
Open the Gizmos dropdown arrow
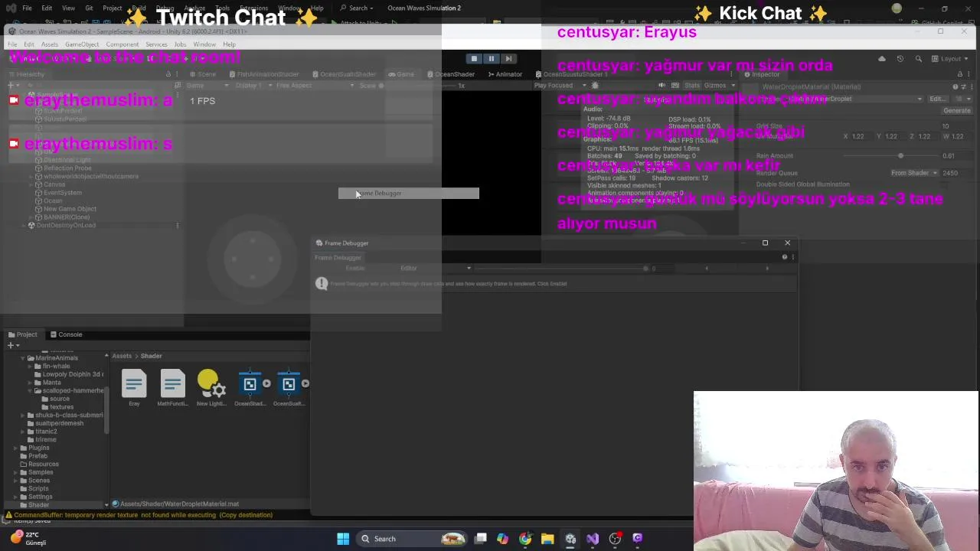click(x=733, y=86)
